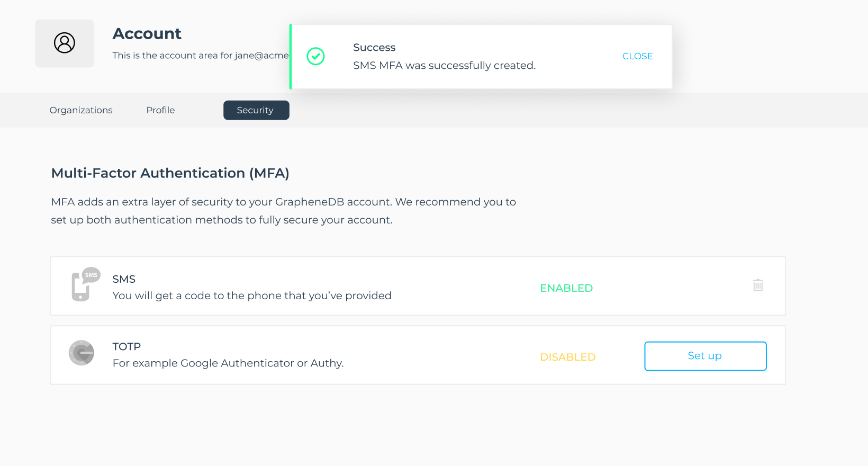Click the SMS phone icon
The image size is (868, 466).
(85, 284)
